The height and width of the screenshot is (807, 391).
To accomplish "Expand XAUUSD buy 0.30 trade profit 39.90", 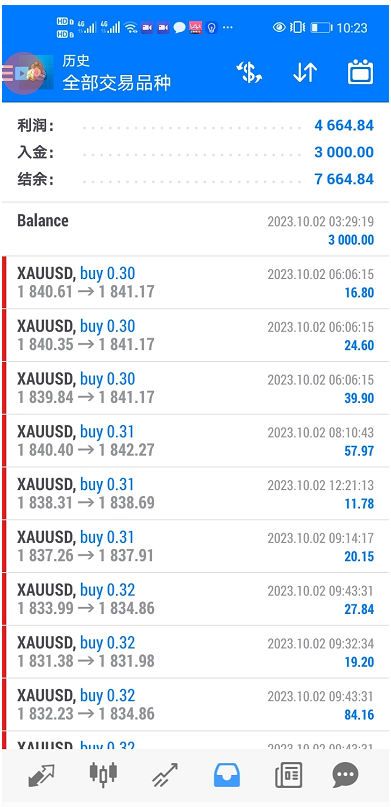I will pos(196,389).
